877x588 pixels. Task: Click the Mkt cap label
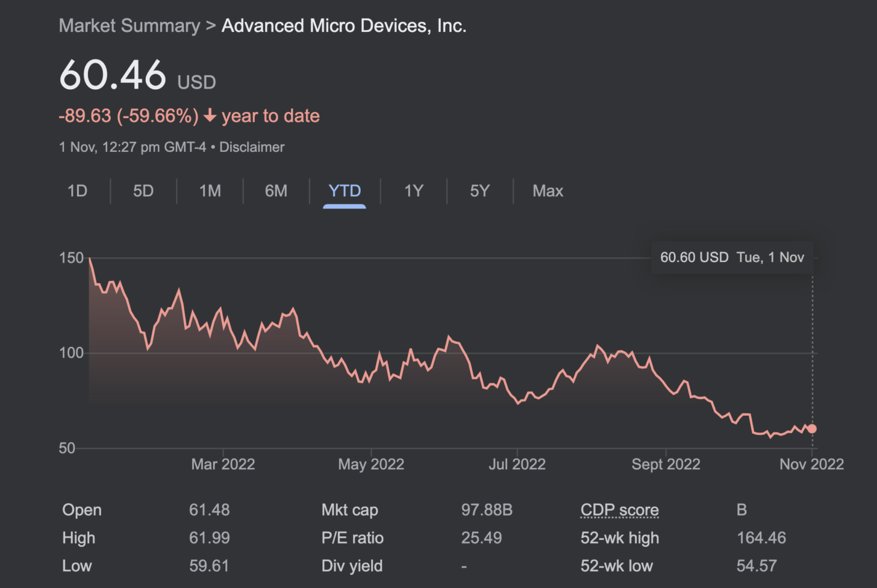(x=350, y=510)
